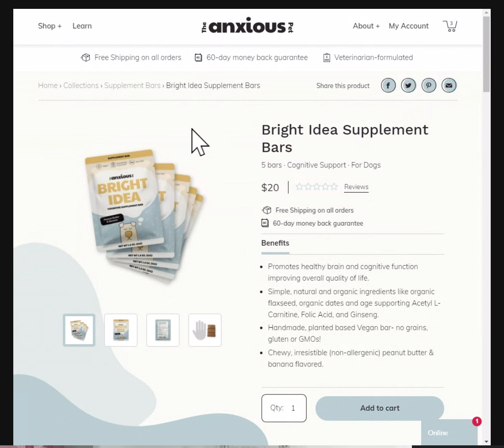504x448 pixels.
Task: Open the product Reviews
Action: pyautogui.click(x=356, y=187)
